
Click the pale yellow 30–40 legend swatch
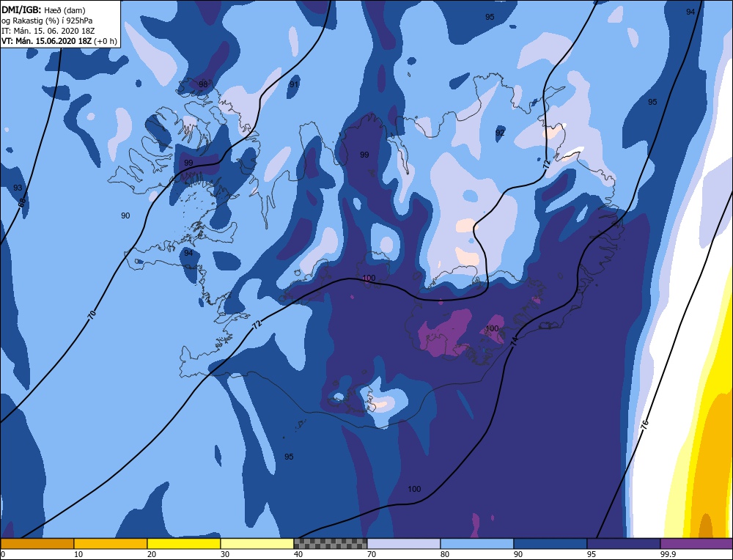tap(257, 543)
